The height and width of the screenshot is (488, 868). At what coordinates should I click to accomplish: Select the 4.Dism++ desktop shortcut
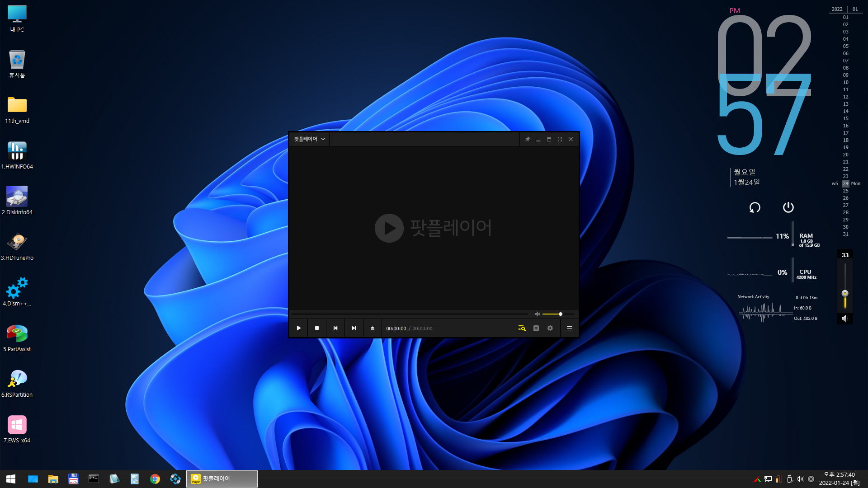click(17, 292)
